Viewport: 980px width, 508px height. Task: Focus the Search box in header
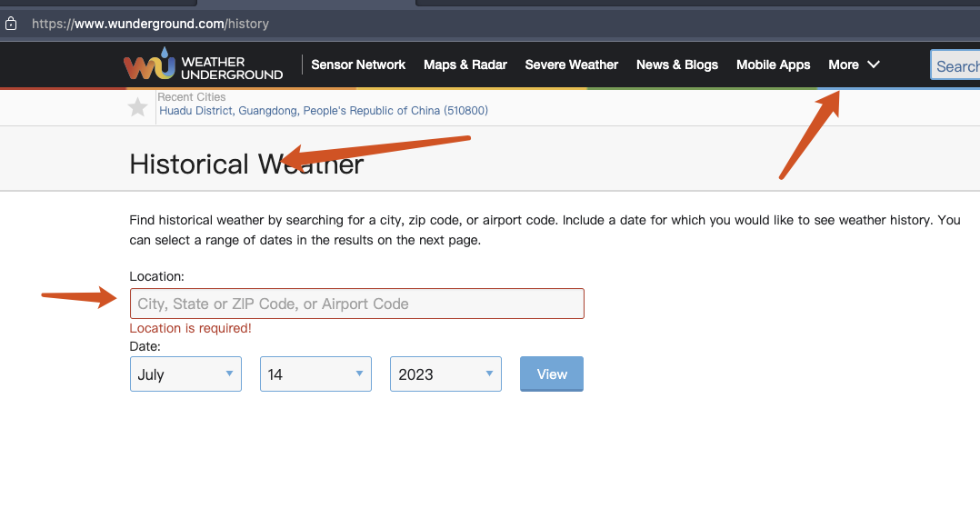(x=956, y=65)
